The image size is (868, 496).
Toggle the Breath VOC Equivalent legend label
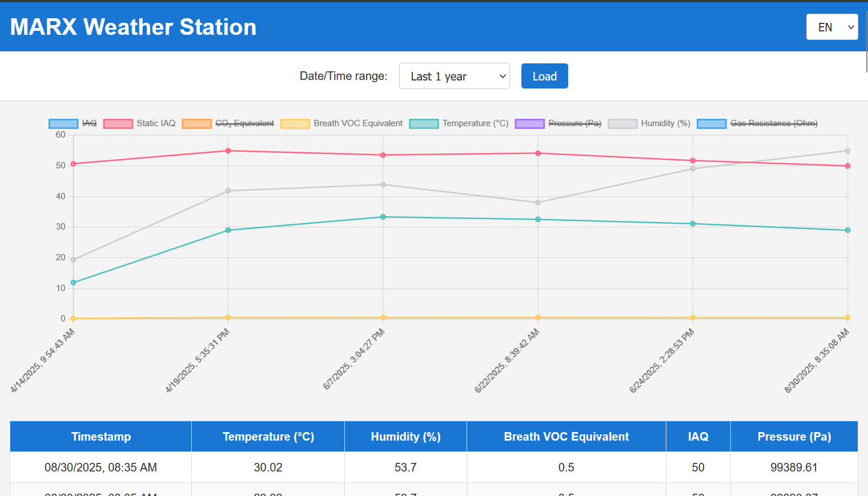coord(358,123)
